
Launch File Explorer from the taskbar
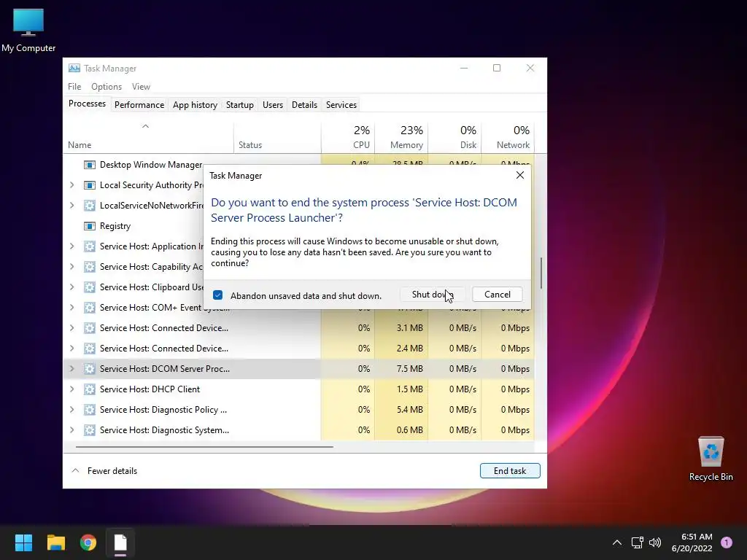point(55,542)
